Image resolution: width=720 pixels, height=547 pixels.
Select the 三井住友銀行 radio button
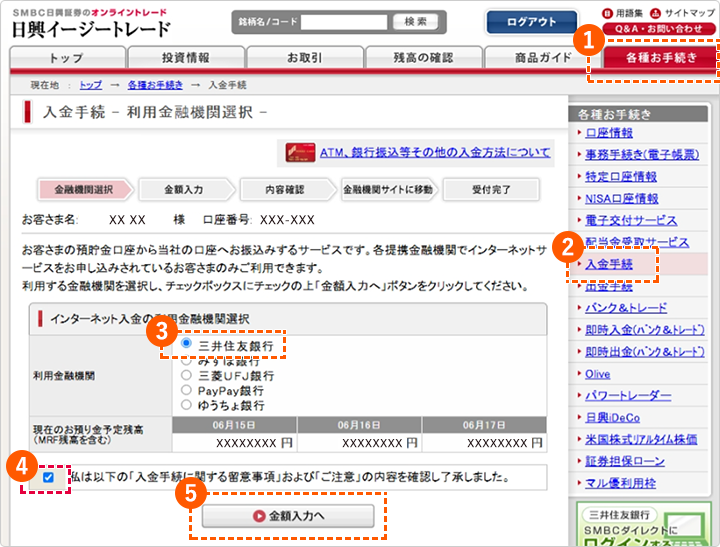tap(186, 343)
